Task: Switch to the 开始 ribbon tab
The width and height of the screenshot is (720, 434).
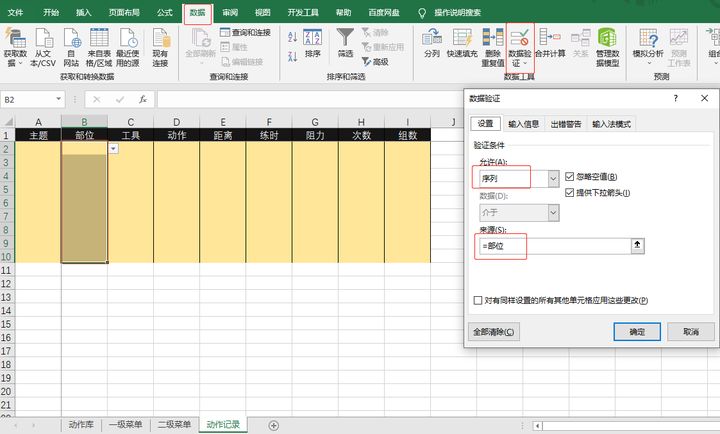Action: (51, 12)
